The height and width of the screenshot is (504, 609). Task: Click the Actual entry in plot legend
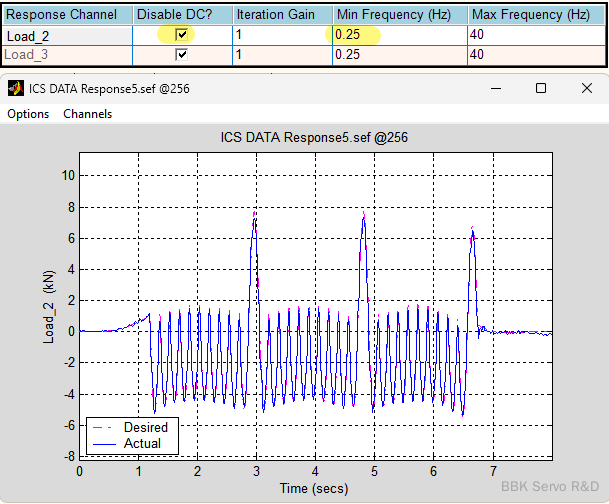point(142,443)
